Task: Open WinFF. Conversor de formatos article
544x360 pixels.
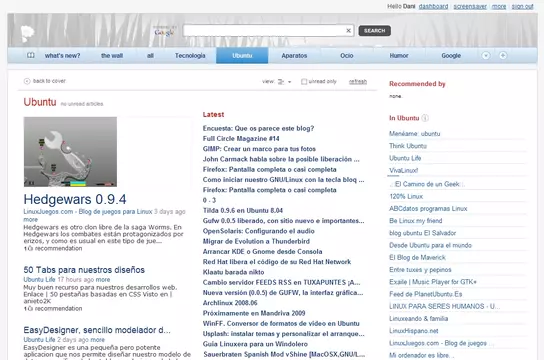Action: [281, 324]
